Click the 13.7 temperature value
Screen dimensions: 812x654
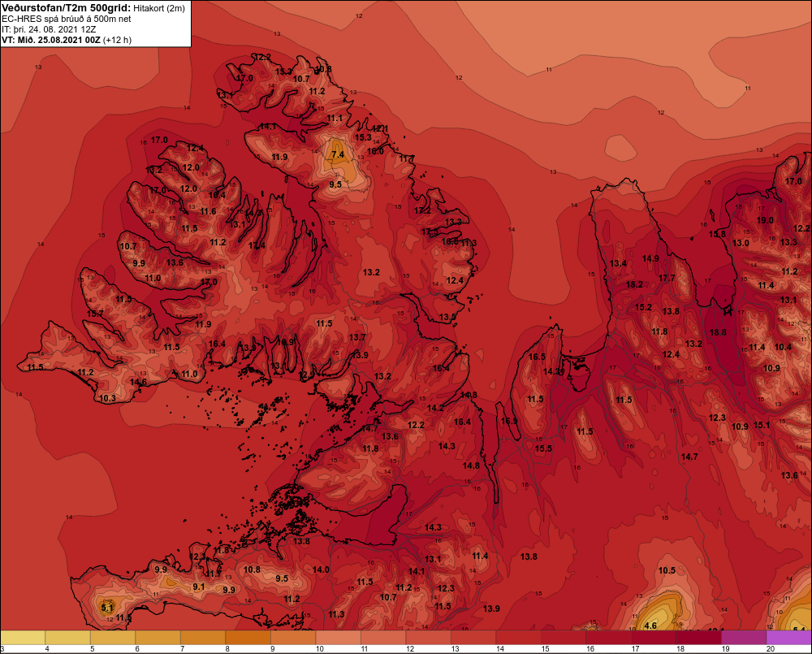357,337
